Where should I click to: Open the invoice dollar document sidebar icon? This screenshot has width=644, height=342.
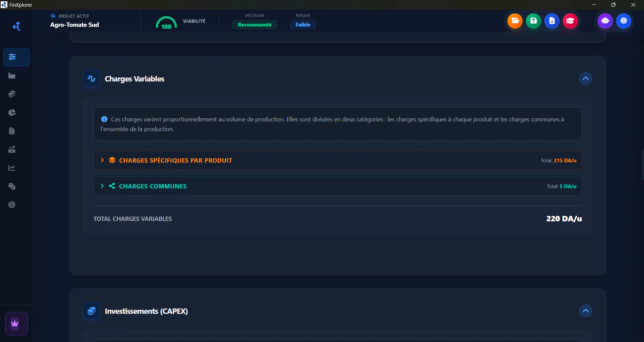[12, 131]
